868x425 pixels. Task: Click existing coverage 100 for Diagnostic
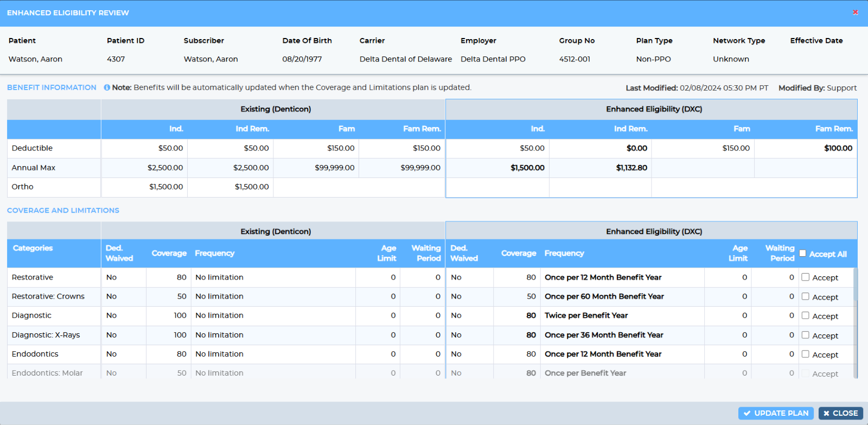tap(180, 315)
